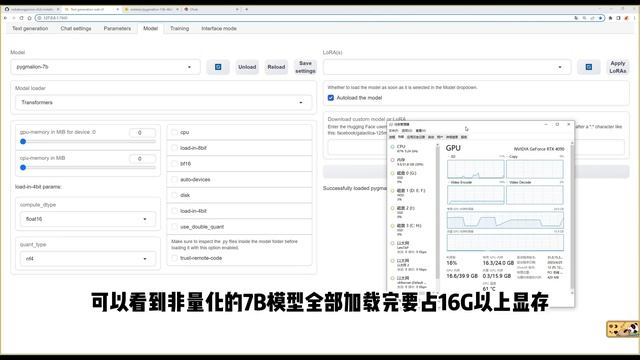640x360 pixels.
Task: Select Disk 1 (D: E: F:) in Task Manager
Action: click(x=412, y=195)
